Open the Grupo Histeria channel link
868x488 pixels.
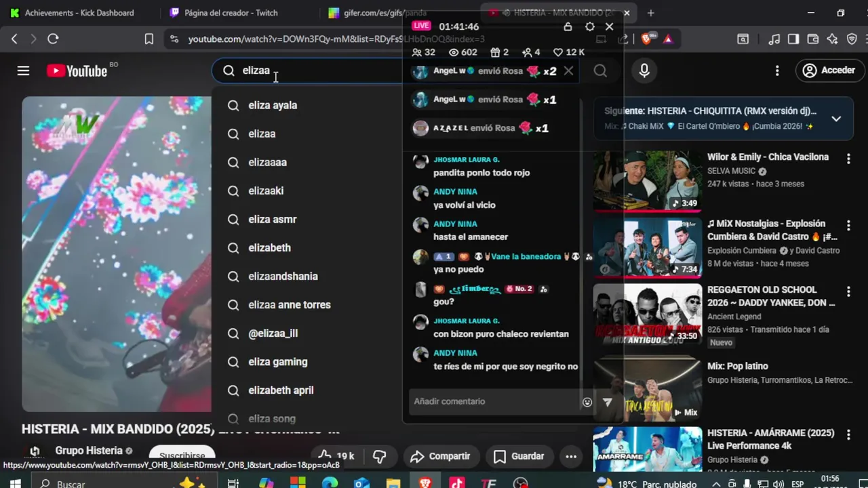coord(89,451)
